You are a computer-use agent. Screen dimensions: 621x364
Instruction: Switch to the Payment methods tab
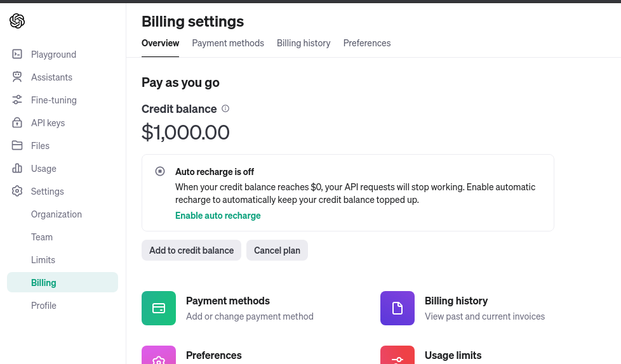pyautogui.click(x=228, y=43)
